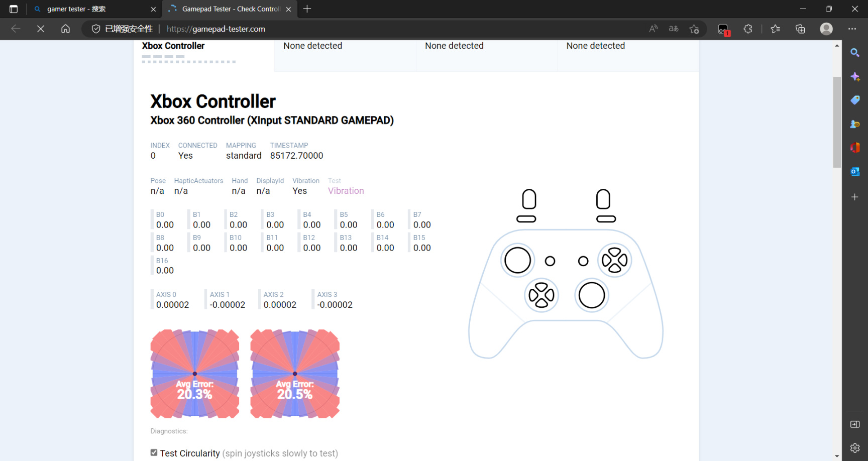The width and height of the screenshot is (868, 461).
Task: Click the left bumper on controller diagram
Action: coord(526,219)
